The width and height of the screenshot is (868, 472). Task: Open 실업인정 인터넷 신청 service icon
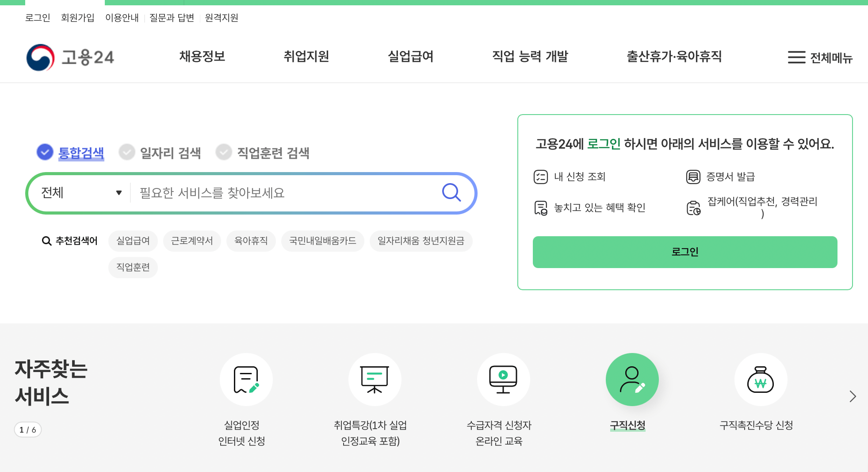point(246,379)
